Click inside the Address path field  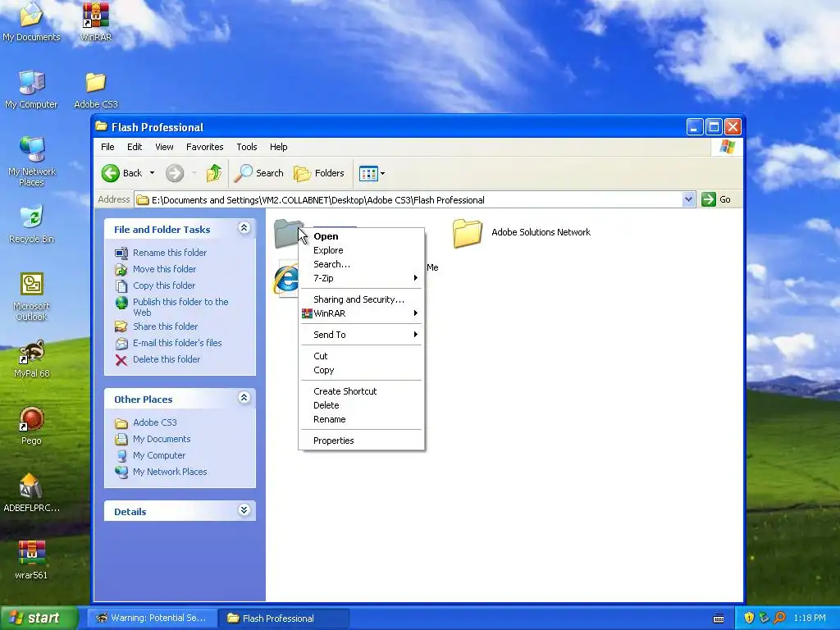(409, 200)
